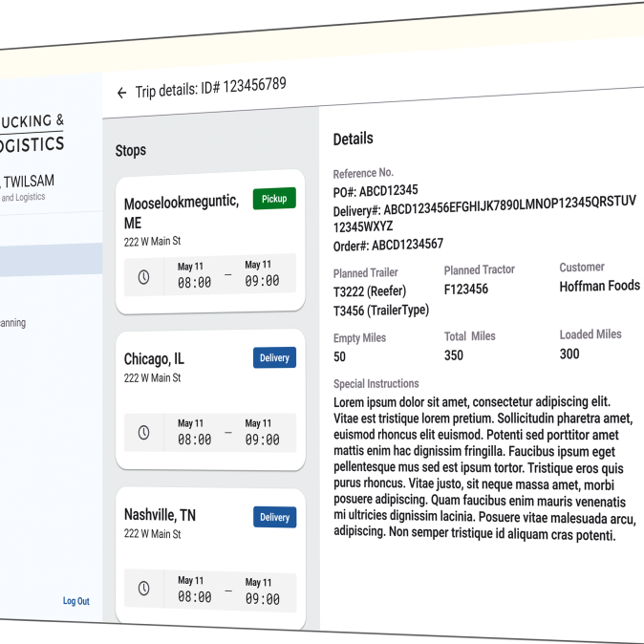Click the Log Out link

point(75,601)
